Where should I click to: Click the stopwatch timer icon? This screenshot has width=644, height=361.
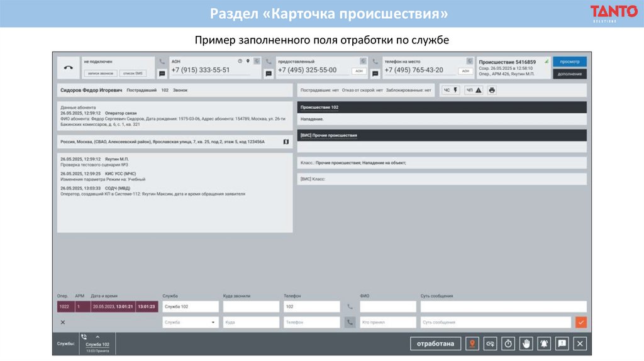[508, 344]
